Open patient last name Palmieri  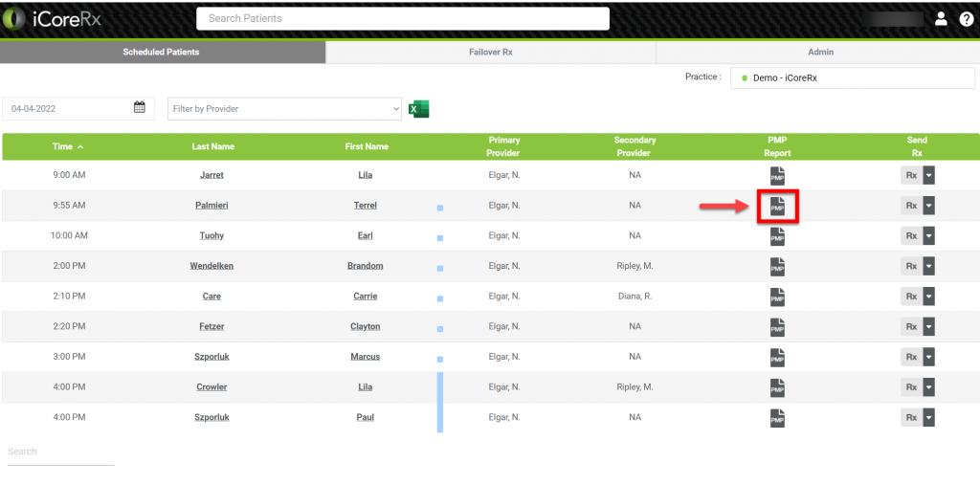click(x=212, y=206)
